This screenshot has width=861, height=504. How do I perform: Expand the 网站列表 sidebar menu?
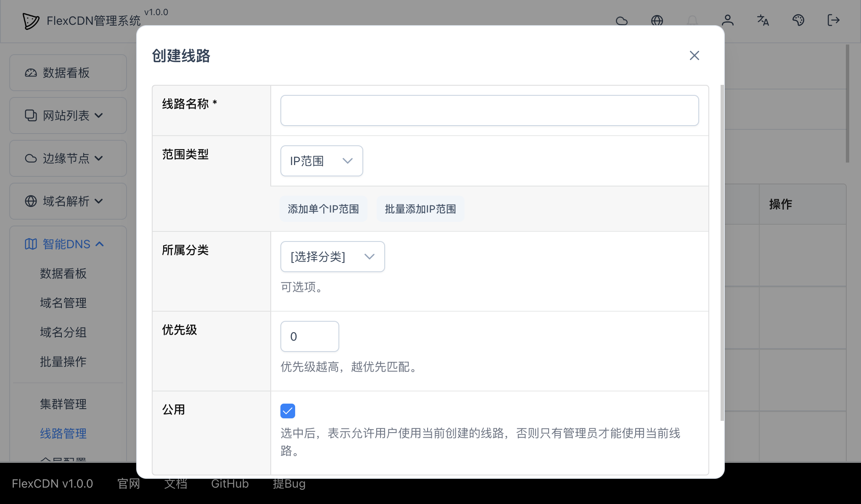click(x=64, y=115)
